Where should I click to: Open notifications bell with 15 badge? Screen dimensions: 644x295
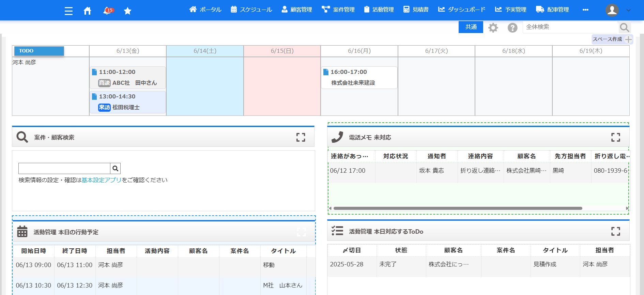pos(107,11)
